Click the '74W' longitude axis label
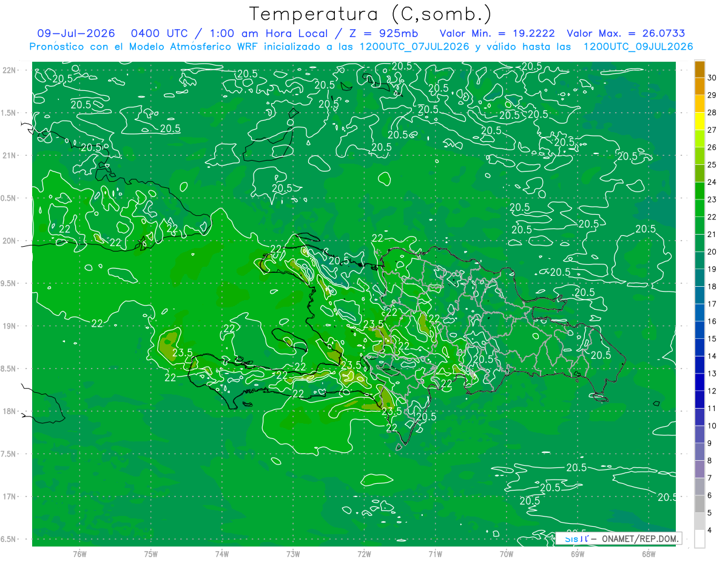This screenshot has width=728, height=562. pos(222,554)
